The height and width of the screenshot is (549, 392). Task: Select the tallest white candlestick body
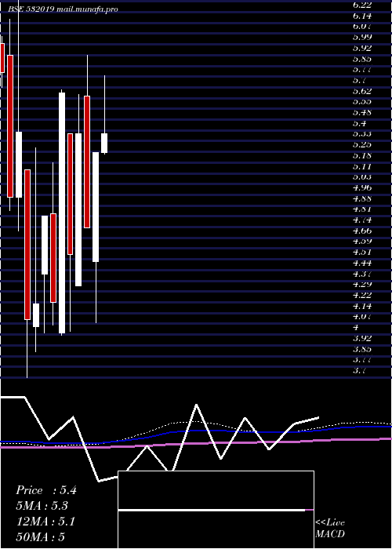click(x=62, y=213)
